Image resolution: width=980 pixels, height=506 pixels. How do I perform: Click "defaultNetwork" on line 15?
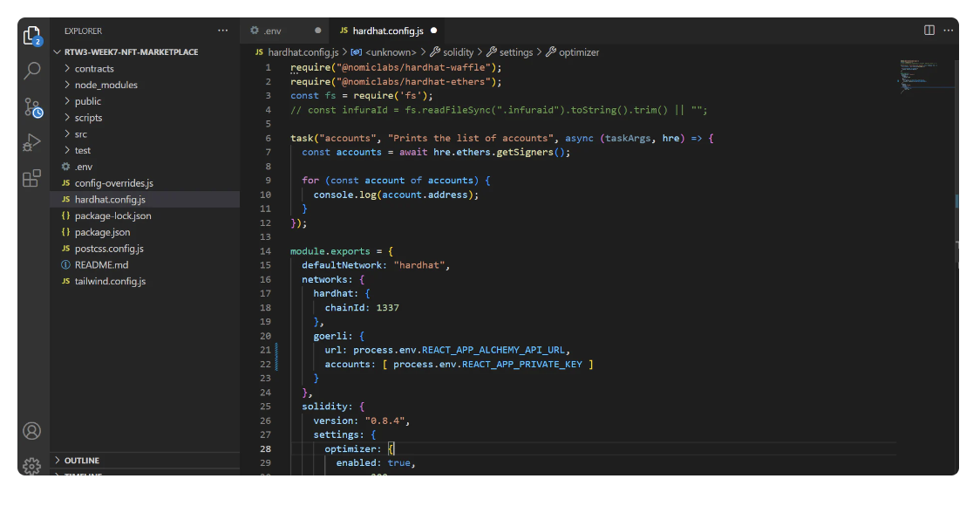click(x=342, y=265)
